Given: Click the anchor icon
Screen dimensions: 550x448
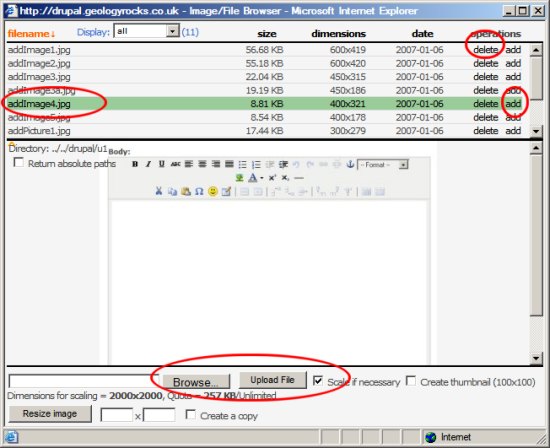Looking at the screenshot, I should tap(350, 164).
